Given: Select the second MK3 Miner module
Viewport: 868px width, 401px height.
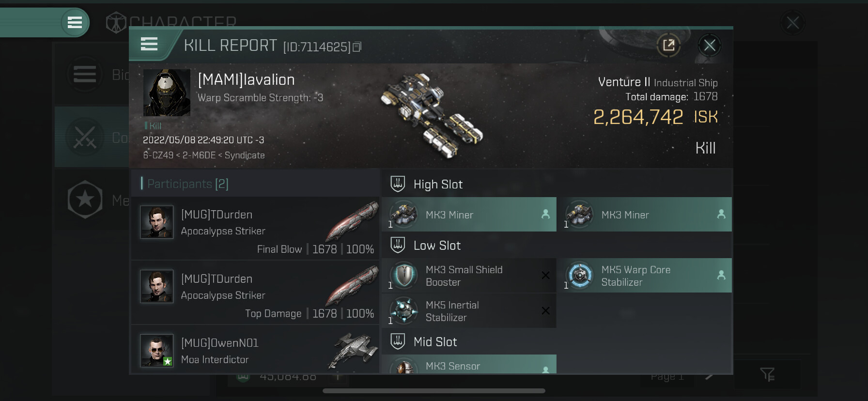Looking at the screenshot, I should (x=644, y=214).
